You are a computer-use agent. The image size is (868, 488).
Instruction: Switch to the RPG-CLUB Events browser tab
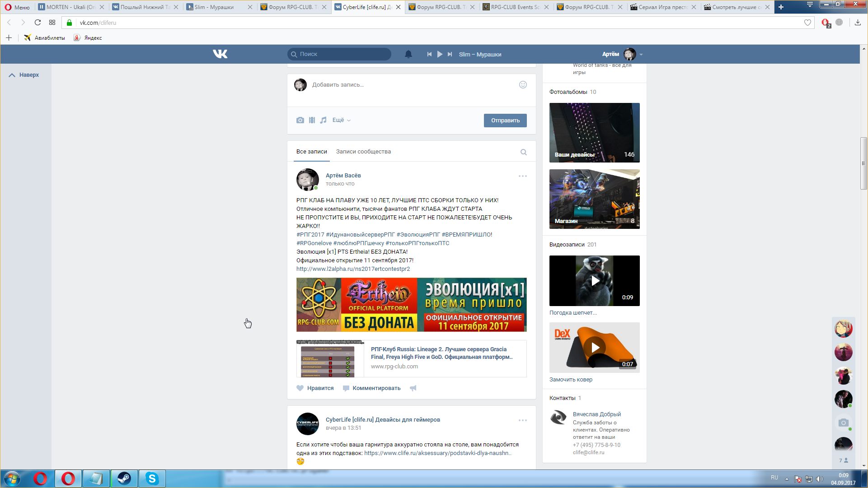(x=516, y=7)
